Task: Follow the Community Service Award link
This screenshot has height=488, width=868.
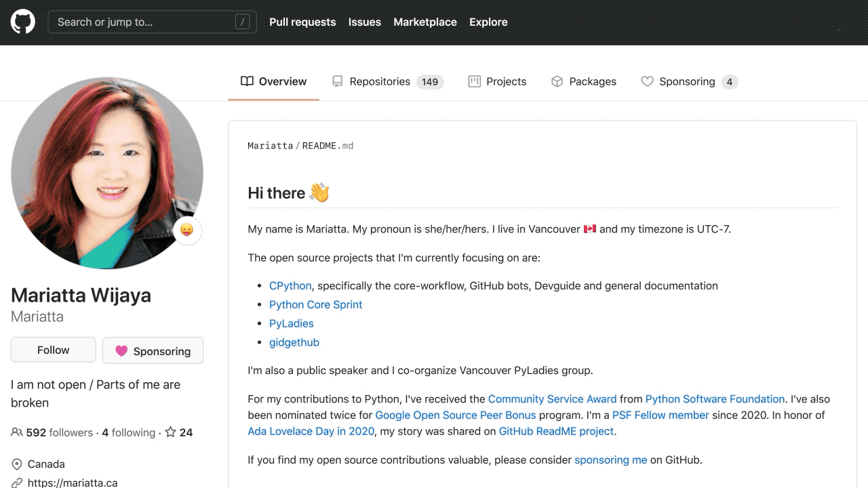Action: 552,399
